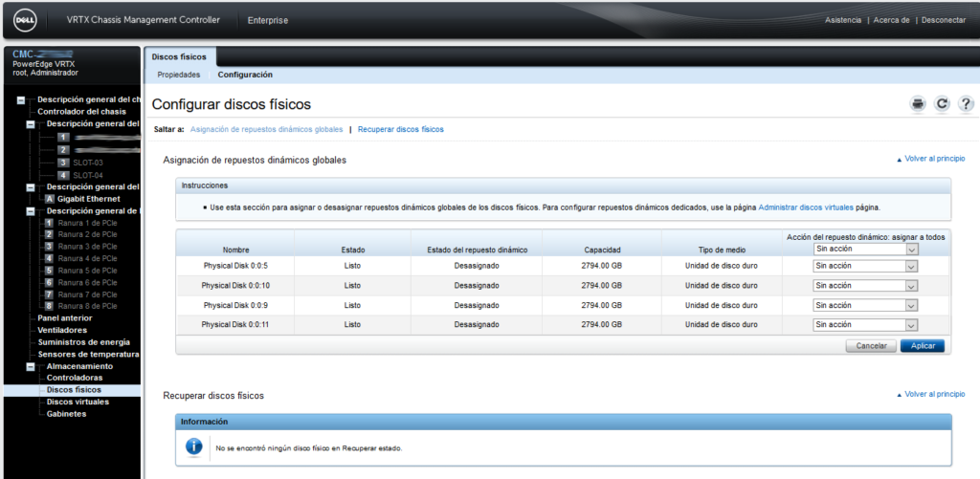The height and width of the screenshot is (479, 980).
Task: Click the print page icon
Action: (x=918, y=104)
